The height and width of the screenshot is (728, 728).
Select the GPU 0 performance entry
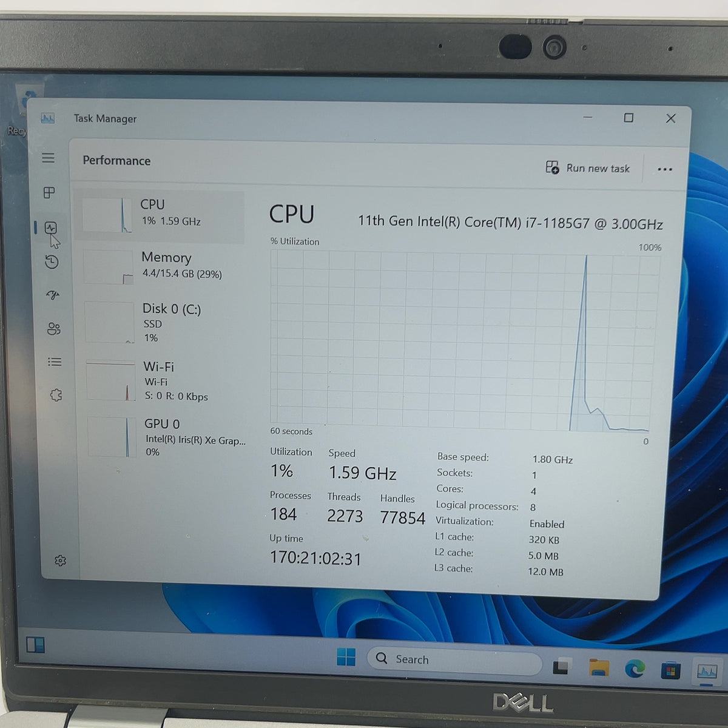coord(166,437)
